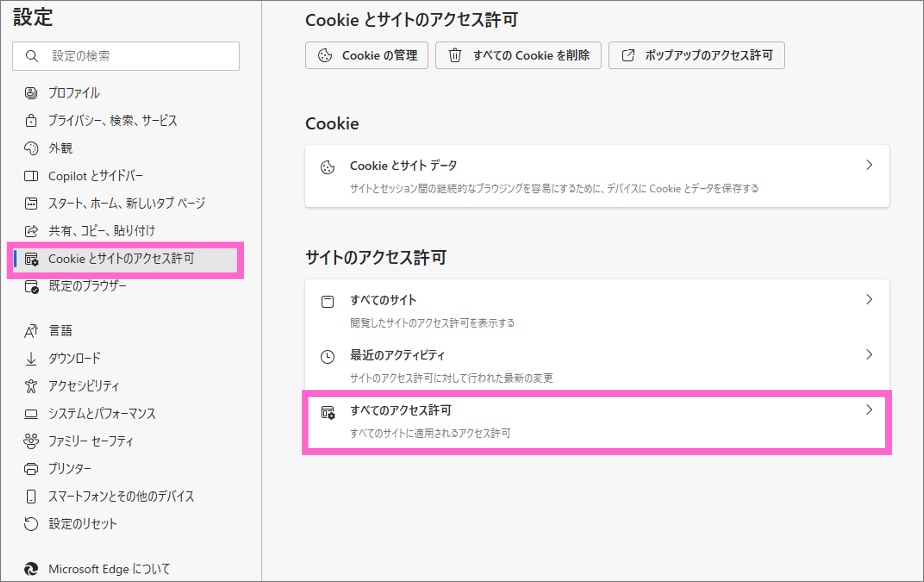924x582 pixels.
Task: Click the Copilot and sidebar panel icon
Action: tap(31, 176)
